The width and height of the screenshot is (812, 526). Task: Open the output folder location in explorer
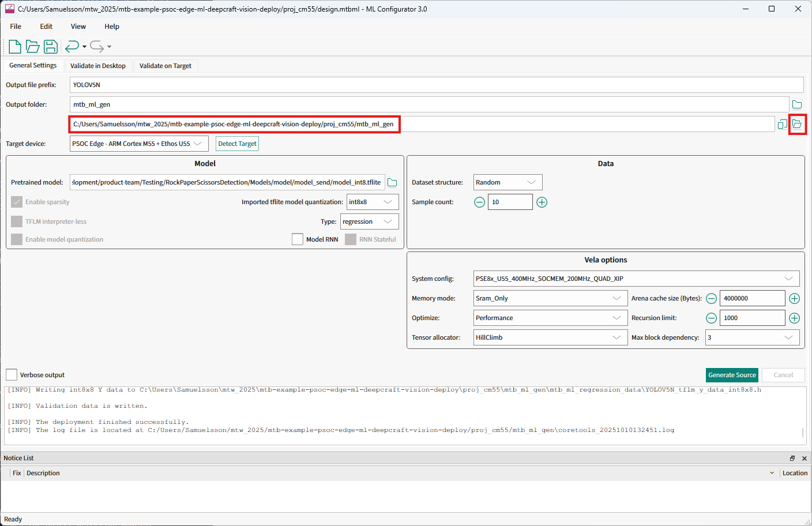point(797,124)
